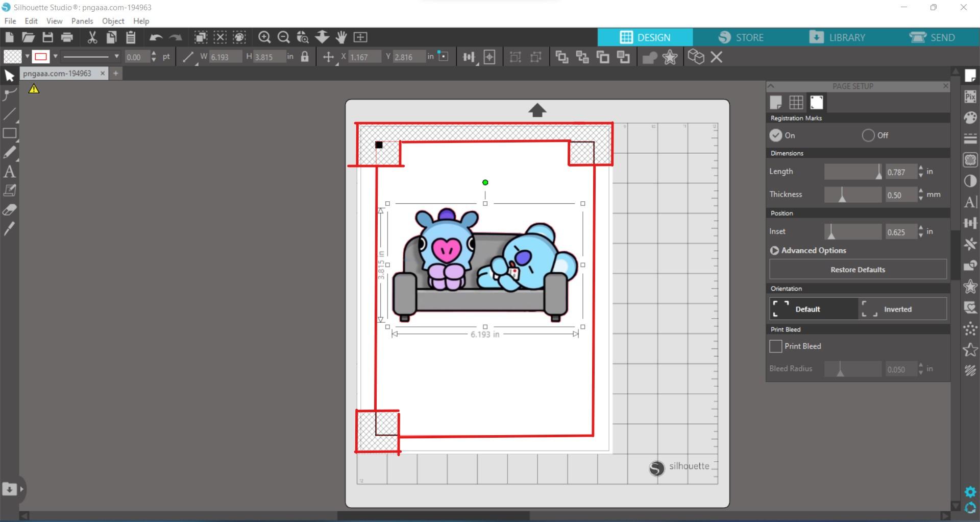This screenshot has height=522, width=980.
Task: Open Text Style panel icon on right
Action: coord(970,202)
